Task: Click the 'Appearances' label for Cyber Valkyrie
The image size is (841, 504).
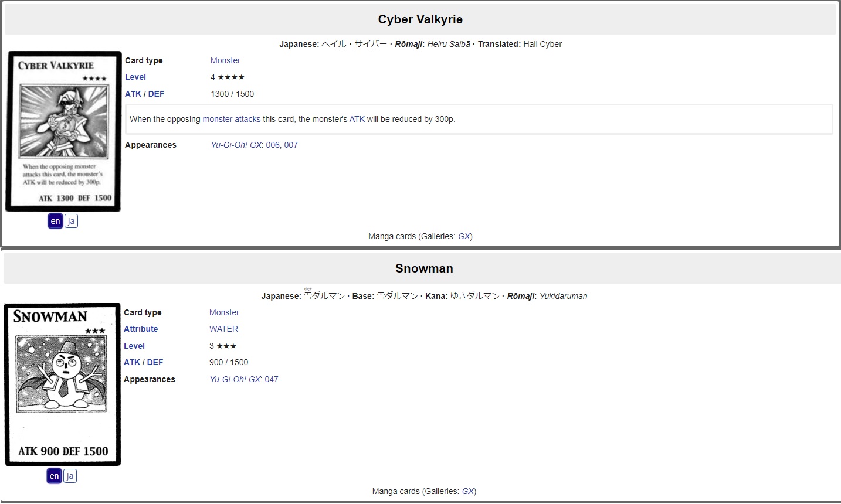Action: pyautogui.click(x=151, y=145)
